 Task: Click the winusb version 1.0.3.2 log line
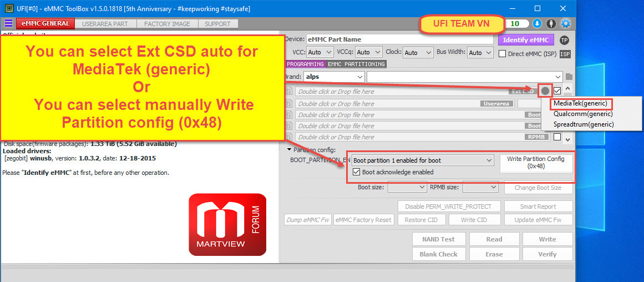pyautogui.click(x=80, y=158)
